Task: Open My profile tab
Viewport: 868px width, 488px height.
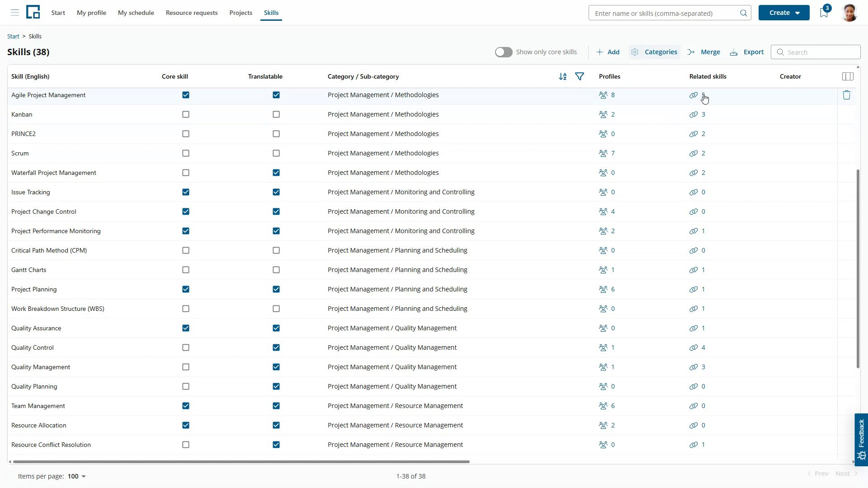Action: pos(91,13)
